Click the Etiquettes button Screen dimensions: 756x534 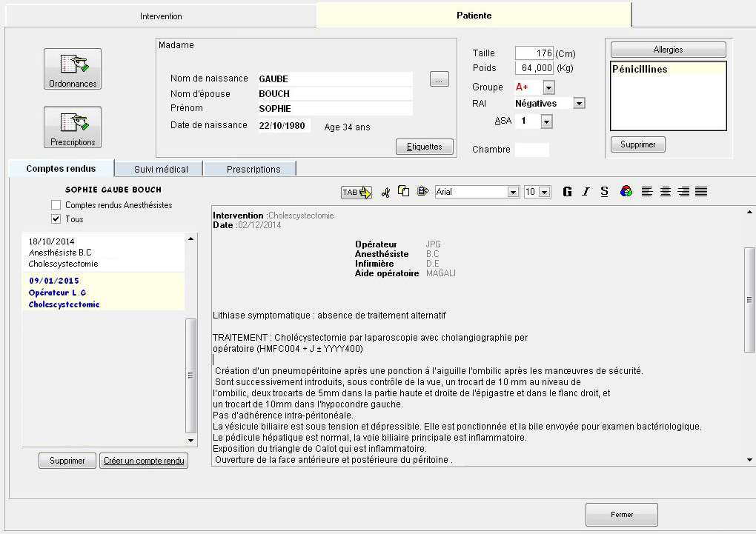pos(424,147)
